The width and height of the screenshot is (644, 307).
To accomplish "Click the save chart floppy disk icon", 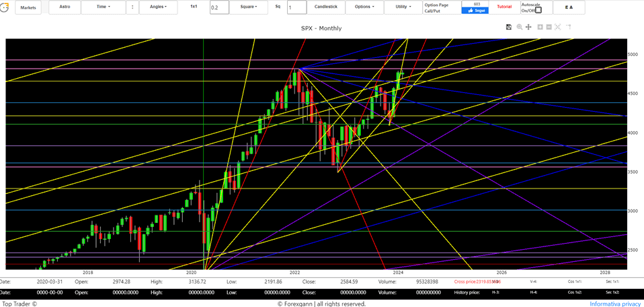I will pyautogui.click(x=509, y=27).
